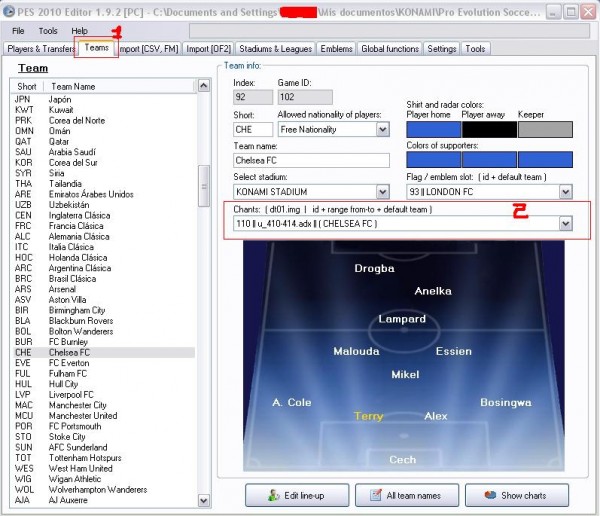This screenshot has height=516, width=600.
Task: Select Brasil Clásica team row
Action: (104, 279)
